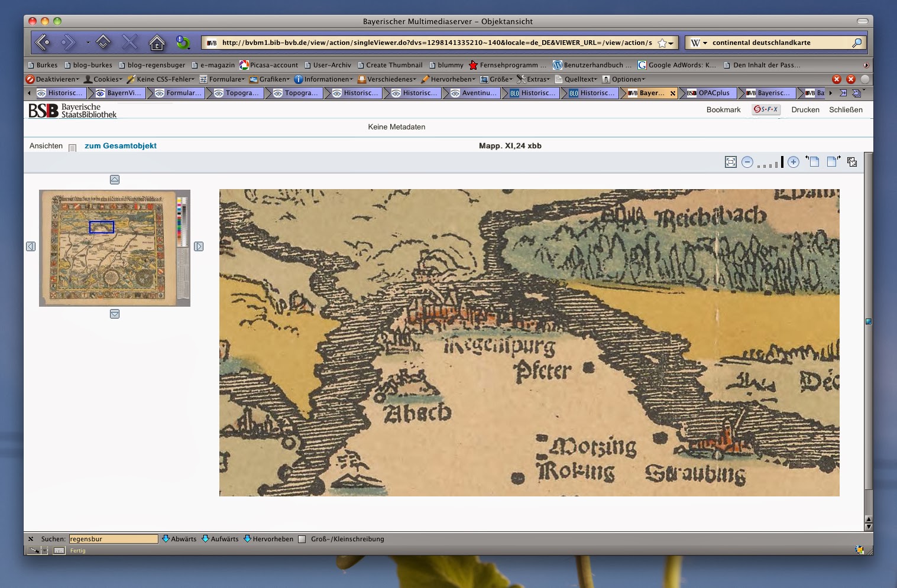
Task: Click the SFX service button
Action: (x=766, y=109)
